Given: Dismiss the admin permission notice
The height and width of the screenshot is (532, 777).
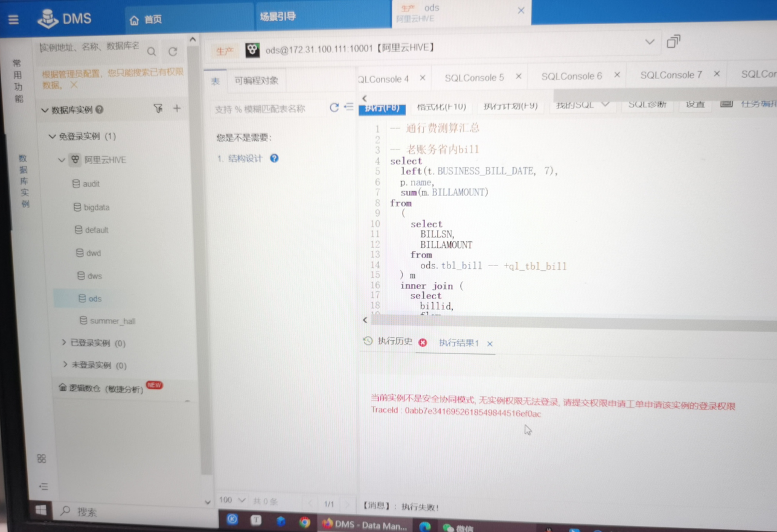Looking at the screenshot, I should coord(74,85).
